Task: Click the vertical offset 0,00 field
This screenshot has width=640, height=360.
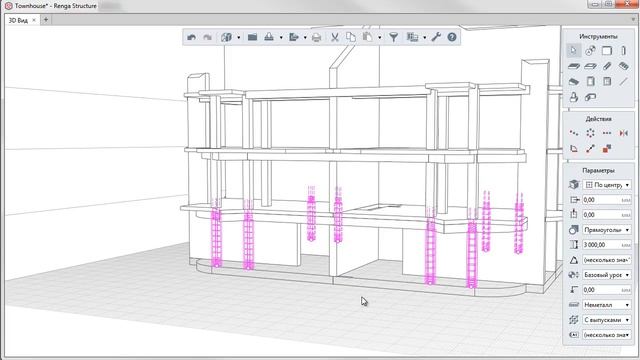Action: (x=607, y=215)
